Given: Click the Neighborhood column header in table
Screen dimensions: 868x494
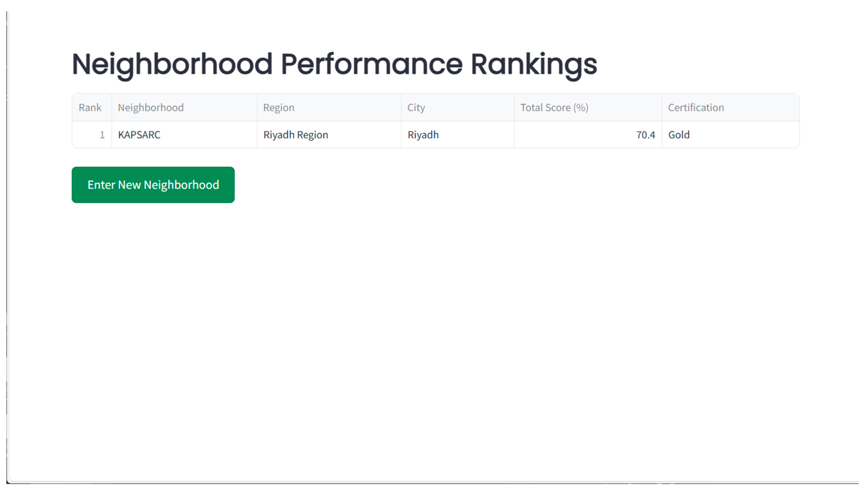Looking at the screenshot, I should (x=151, y=107).
